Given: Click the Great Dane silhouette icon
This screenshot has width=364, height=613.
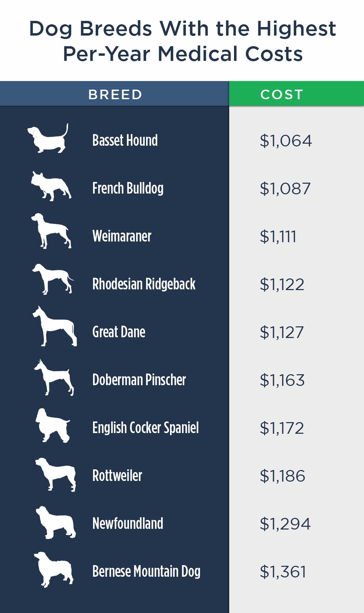Looking at the screenshot, I should (x=55, y=326).
